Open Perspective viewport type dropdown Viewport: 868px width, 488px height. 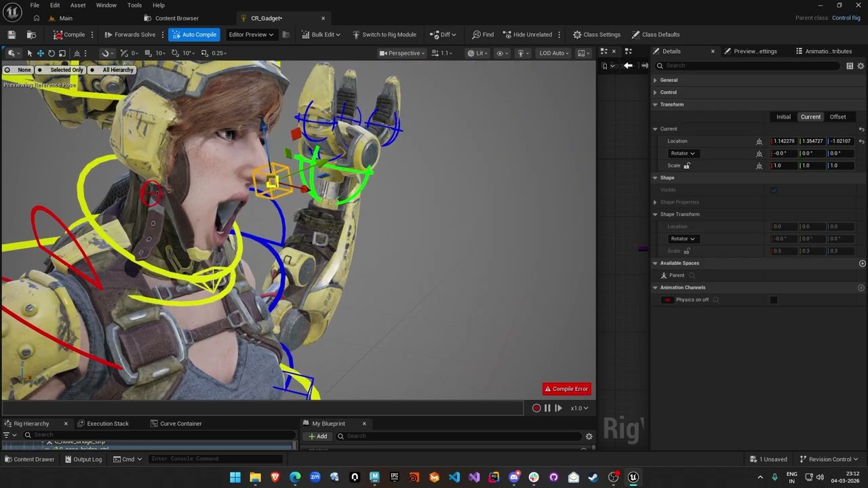[x=402, y=53]
